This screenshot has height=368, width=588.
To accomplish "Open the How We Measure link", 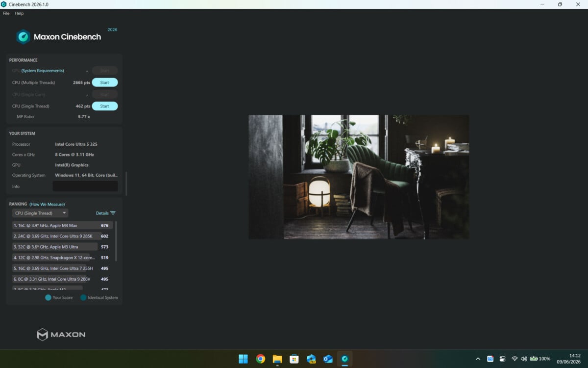I will [47, 204].
